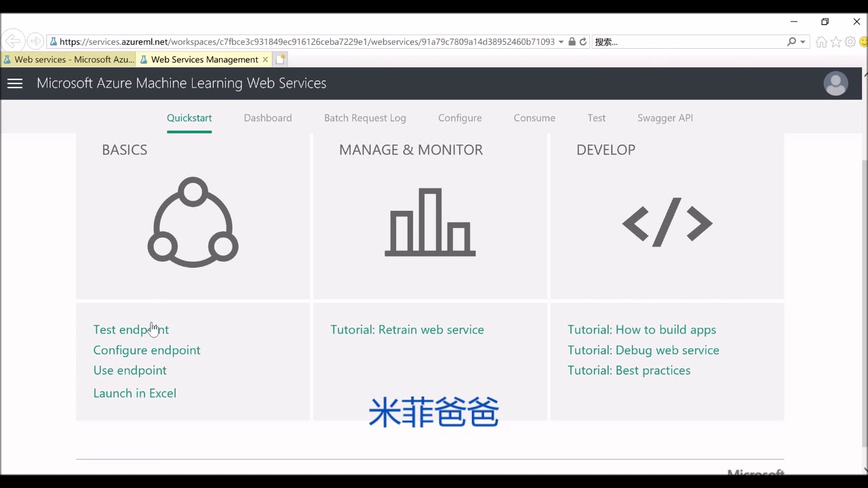Open the Test tab
Image resolution: width=868 pixels, height=488 pixels.
[597, 118]
